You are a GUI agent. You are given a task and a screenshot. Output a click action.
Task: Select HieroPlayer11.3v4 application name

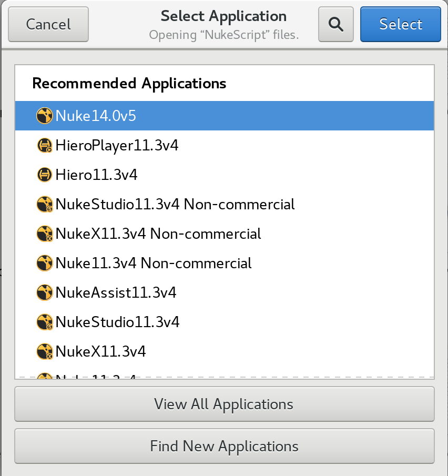click(117, 145)
